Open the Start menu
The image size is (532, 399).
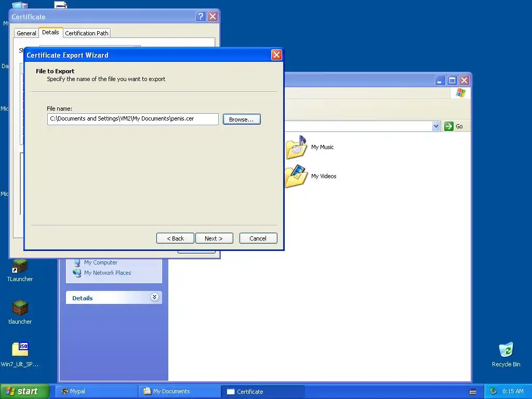[x=24, y=391]
